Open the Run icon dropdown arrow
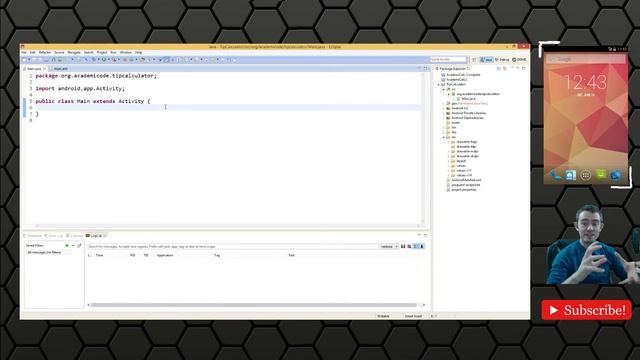 coord(109,60)
